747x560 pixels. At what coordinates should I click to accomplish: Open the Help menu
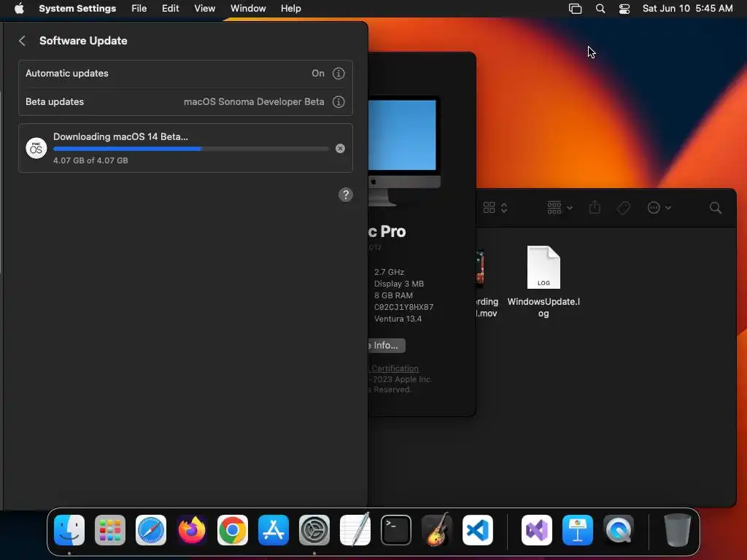tap(290, 9)
